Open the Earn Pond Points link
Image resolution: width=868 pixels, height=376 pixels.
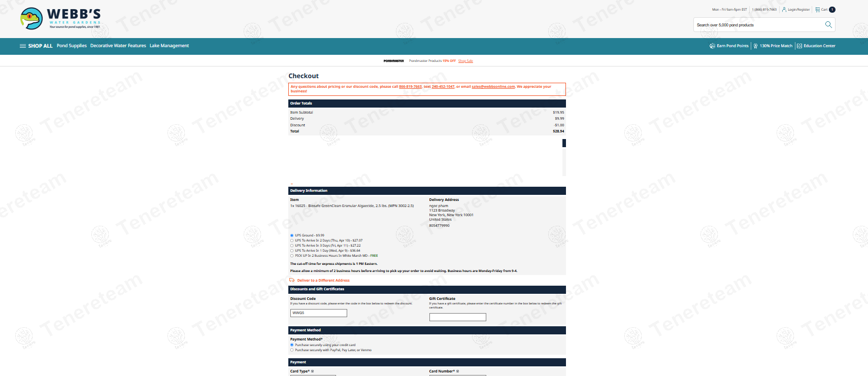[x=732, y=46]
